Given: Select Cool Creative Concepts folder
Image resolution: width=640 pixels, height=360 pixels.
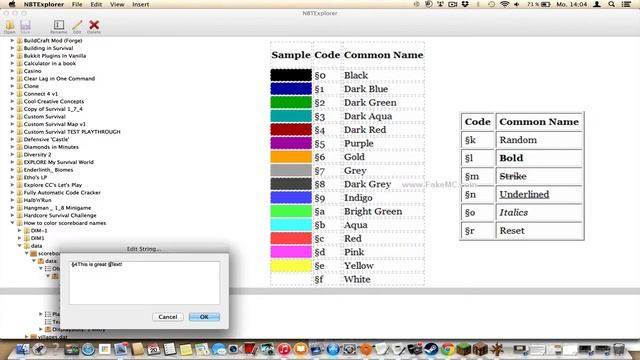Looking at the screenshot, I should (53, 101).
